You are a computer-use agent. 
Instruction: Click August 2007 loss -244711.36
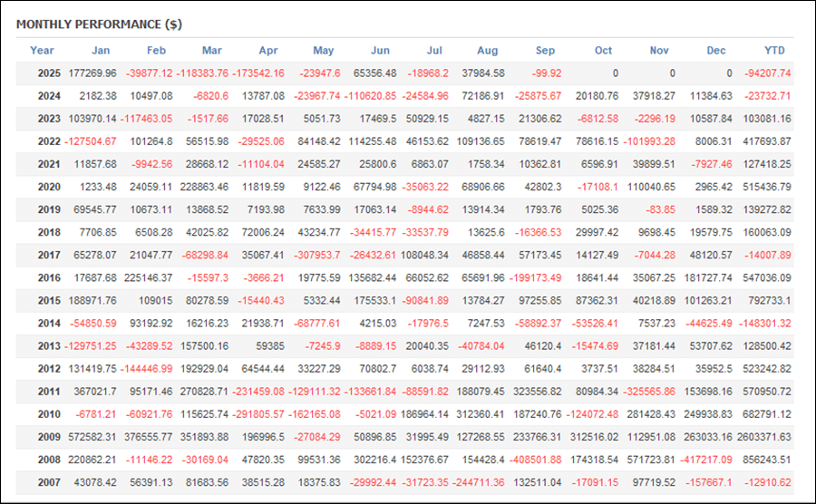(480, 481)
